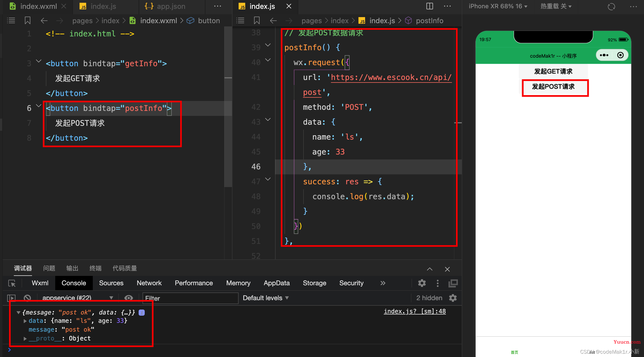
Task: Focus the console Filter field
Action: [191, 298]
